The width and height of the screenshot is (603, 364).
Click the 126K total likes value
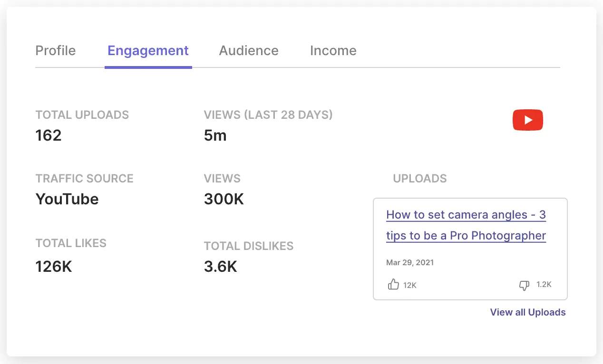click(54, 267)
